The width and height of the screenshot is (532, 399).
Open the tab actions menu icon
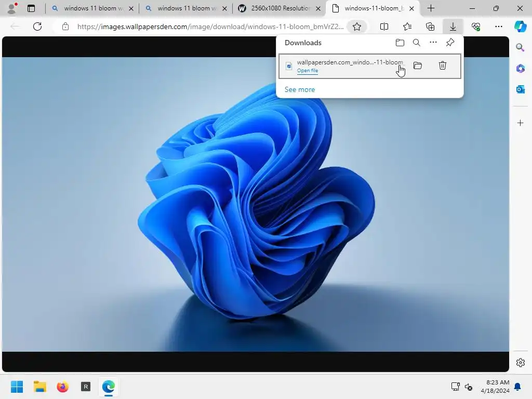click(x=31, y=8)
